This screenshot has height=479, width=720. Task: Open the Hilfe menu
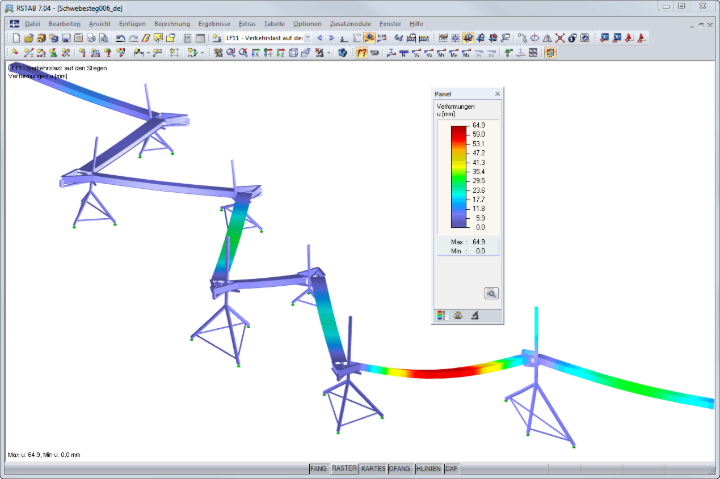(416, 23)
